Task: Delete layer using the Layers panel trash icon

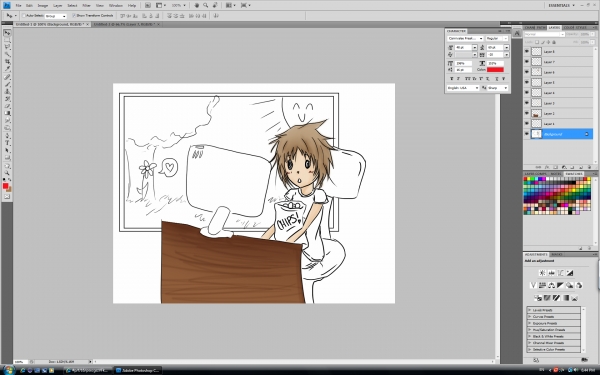Action: coord(589,167)
